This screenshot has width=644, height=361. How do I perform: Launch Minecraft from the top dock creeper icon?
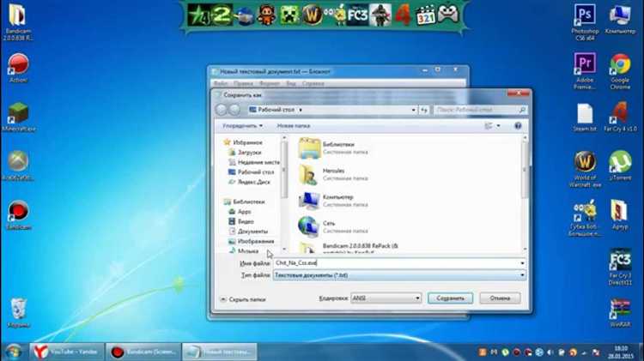(289, 15)
